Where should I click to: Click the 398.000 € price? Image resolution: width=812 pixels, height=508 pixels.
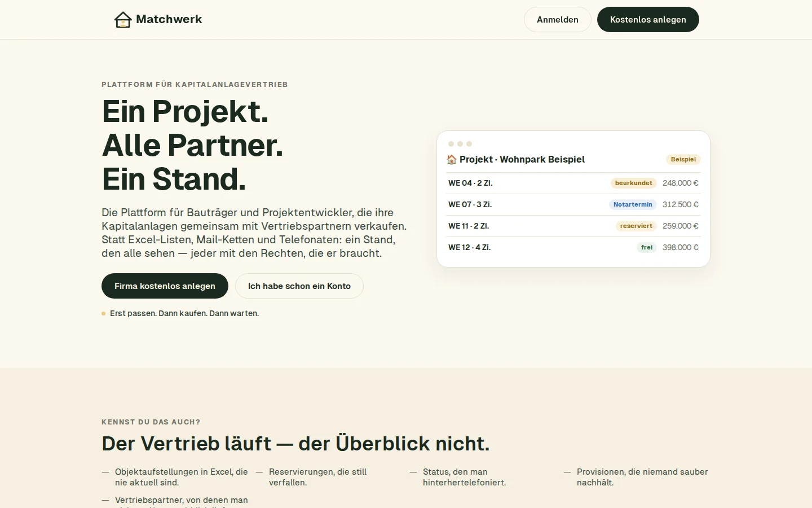click(x=681, y=247)
